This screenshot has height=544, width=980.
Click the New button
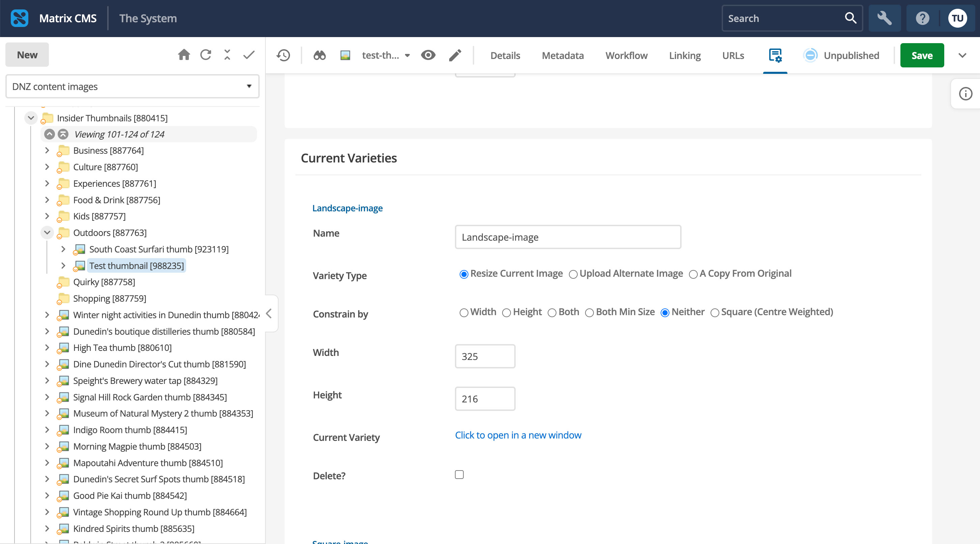pyautogui.click(x=27, y=55)
